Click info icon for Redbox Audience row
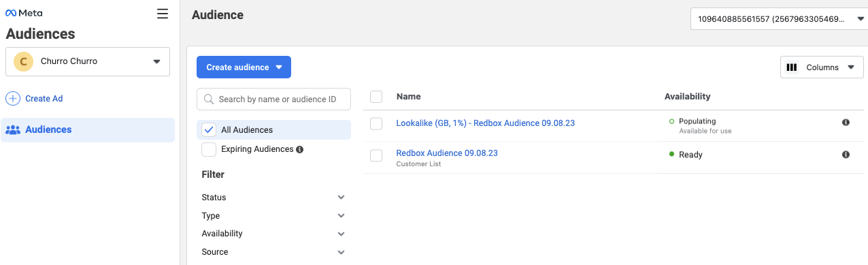 (x=846, y=155)
